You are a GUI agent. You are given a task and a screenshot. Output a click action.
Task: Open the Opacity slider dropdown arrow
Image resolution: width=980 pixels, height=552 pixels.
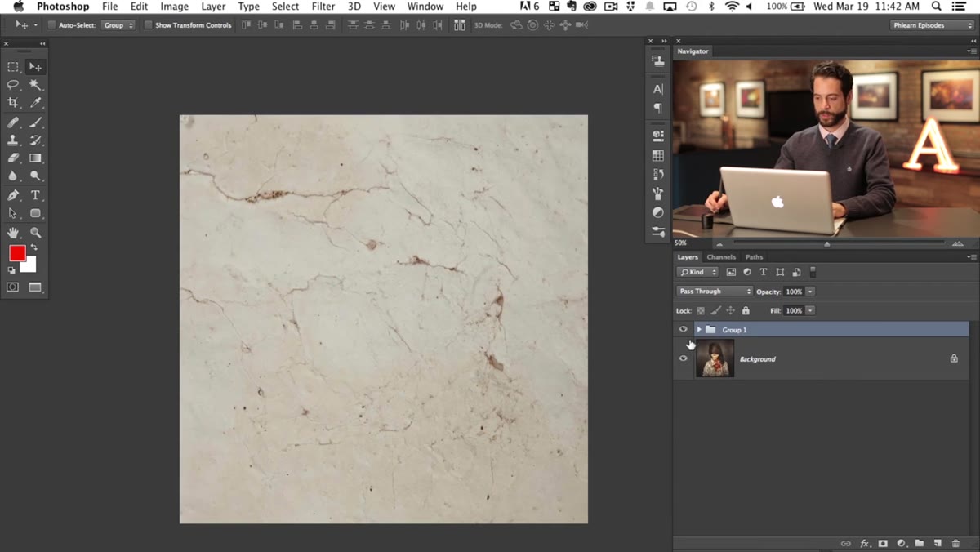click(x=810, y=292)
